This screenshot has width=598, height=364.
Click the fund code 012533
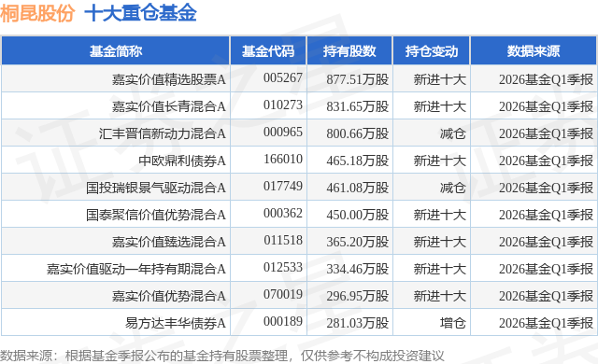point(283,267)
